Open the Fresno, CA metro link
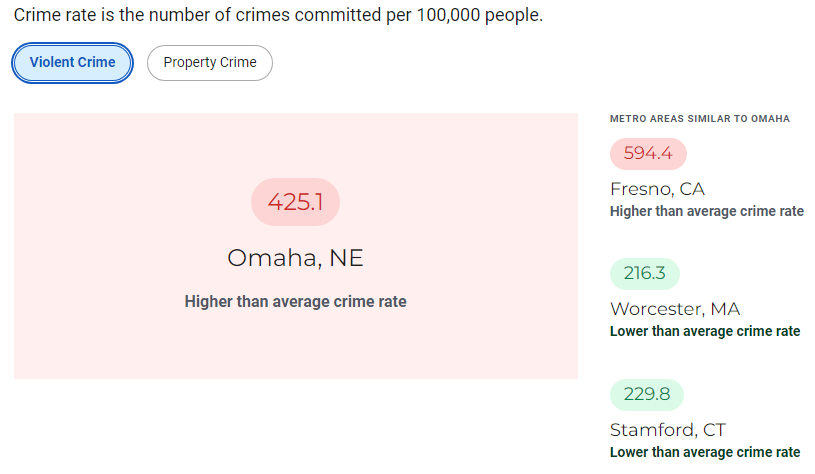Image resolution: width=815 pixels, height=474 pixels. coord(659,189)
